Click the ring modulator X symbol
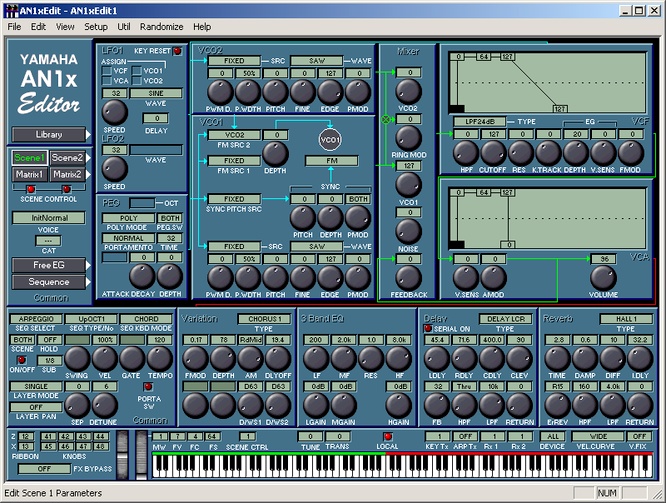The width and height of the screenshot is (666, 503). pyautogui.click(x=386, y=120)
